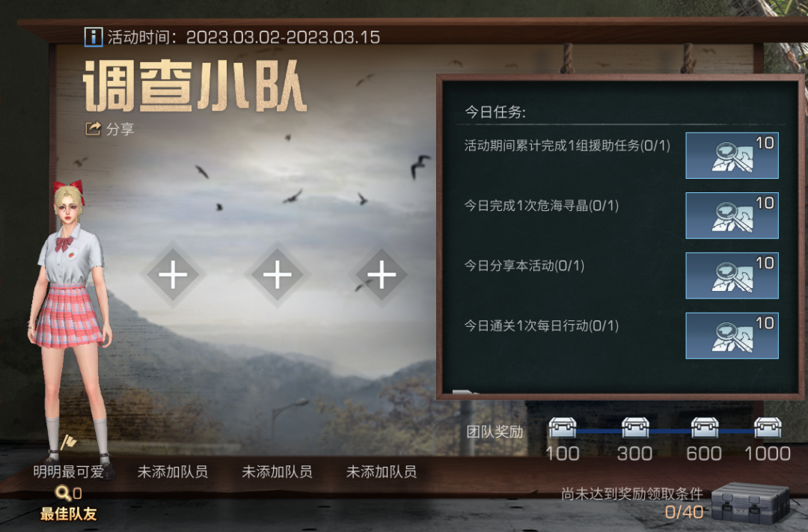Open the 100-point team reward chest
This screenshot has height=532, width=808.
click(x=562, y=428)
